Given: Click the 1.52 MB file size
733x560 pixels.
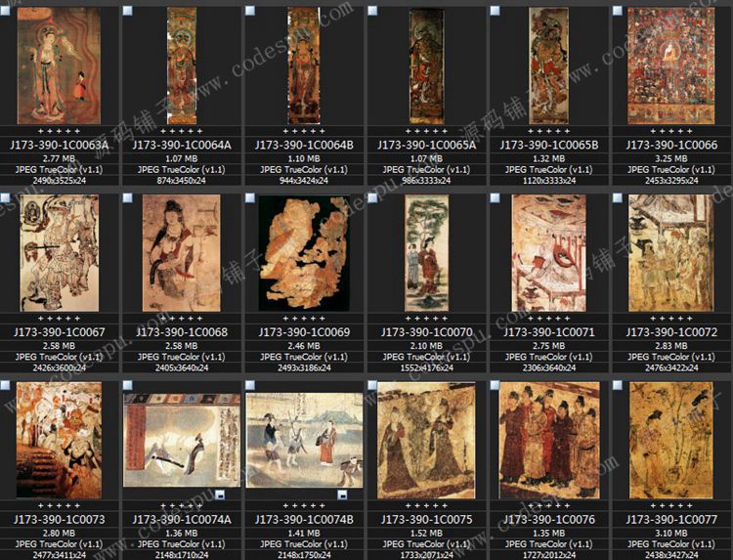Looking at the screenshot, I should pyautogui.click(x=426, y=534).
